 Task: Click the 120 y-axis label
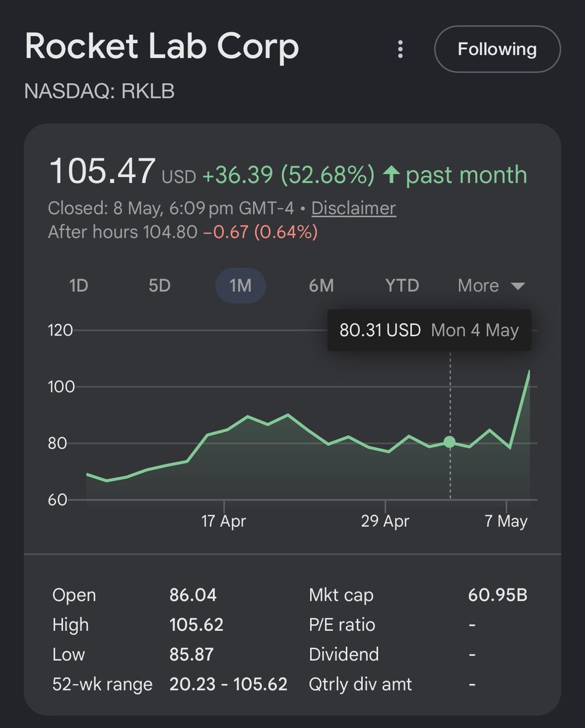(60, 330)
